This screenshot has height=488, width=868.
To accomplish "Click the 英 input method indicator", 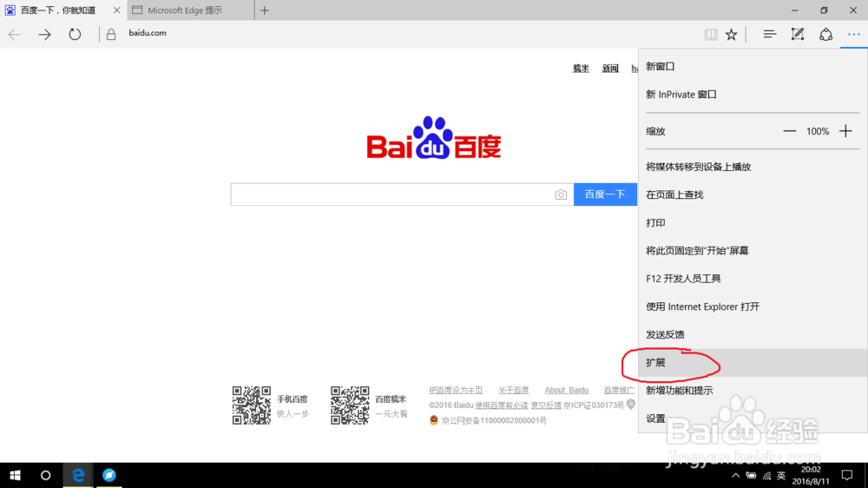I will (x=781, y=475).
